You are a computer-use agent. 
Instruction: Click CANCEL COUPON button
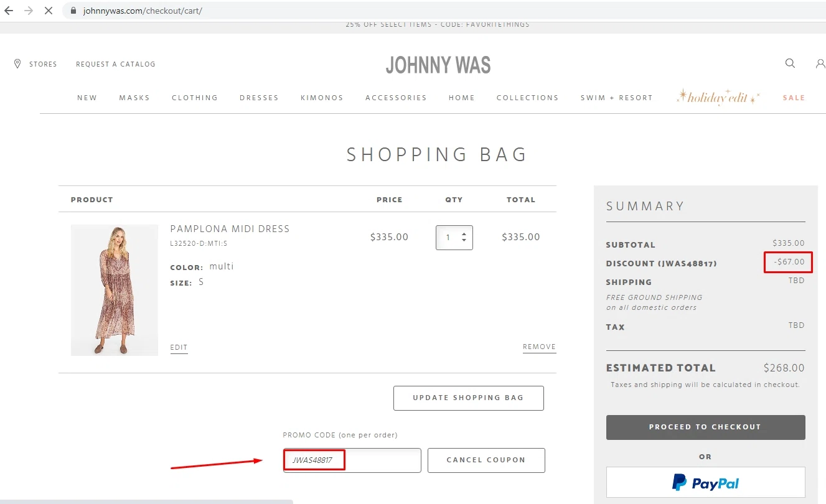click(486, 460)
